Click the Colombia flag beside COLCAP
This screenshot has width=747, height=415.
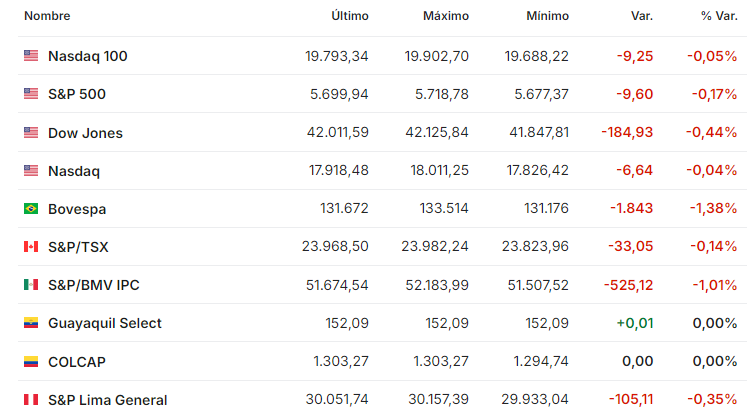point(31,362)
